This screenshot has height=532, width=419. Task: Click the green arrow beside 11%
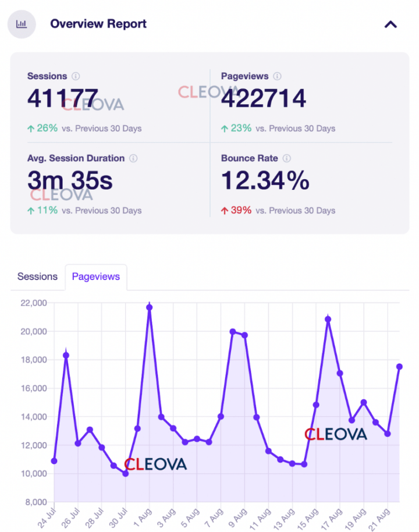point(31,211)
